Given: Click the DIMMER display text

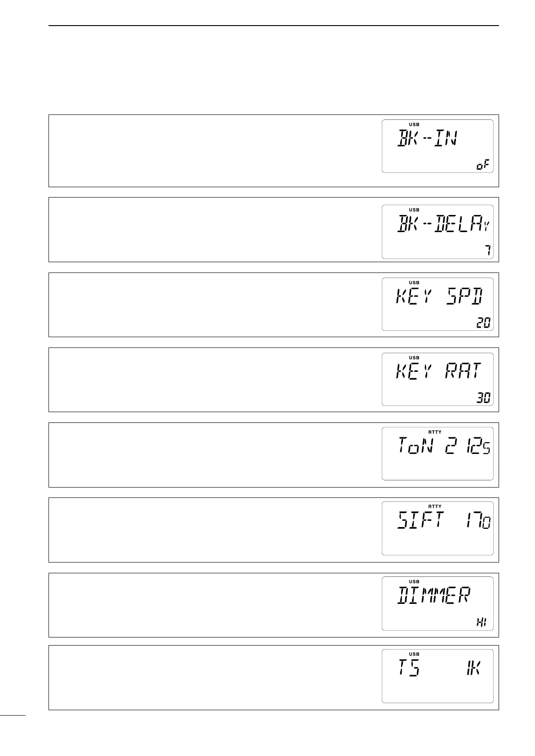Looking at the screenshot, I should pyautogui.click(x=434, y=596).
